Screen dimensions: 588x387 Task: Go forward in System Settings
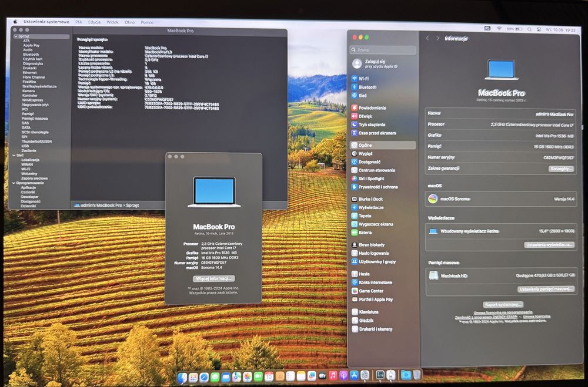(437, 38)
